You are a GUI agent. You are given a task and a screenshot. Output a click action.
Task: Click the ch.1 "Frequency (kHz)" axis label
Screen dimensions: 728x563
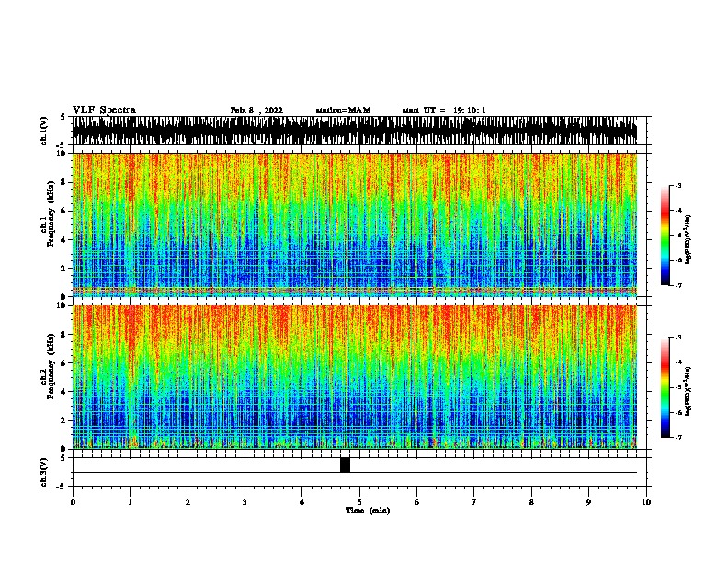pyautogui.click(x=51, y=213)
